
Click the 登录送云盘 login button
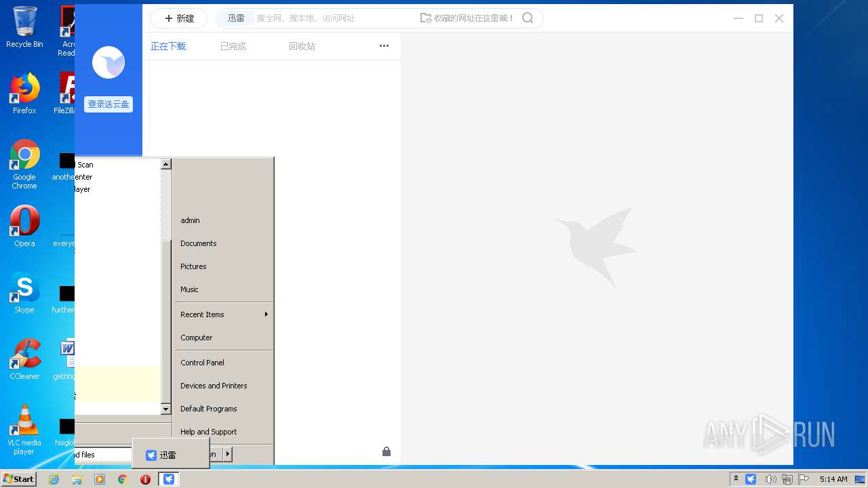pyautogui.click(x=108, y=104)
